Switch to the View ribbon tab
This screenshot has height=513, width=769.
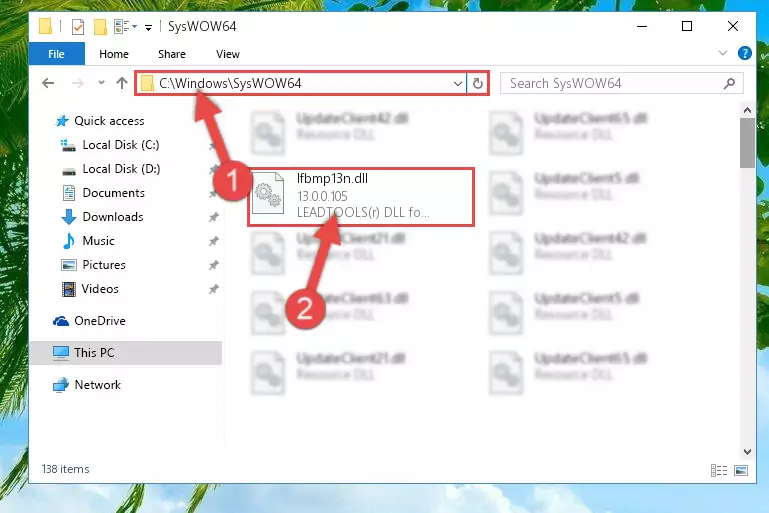point(228,54)
